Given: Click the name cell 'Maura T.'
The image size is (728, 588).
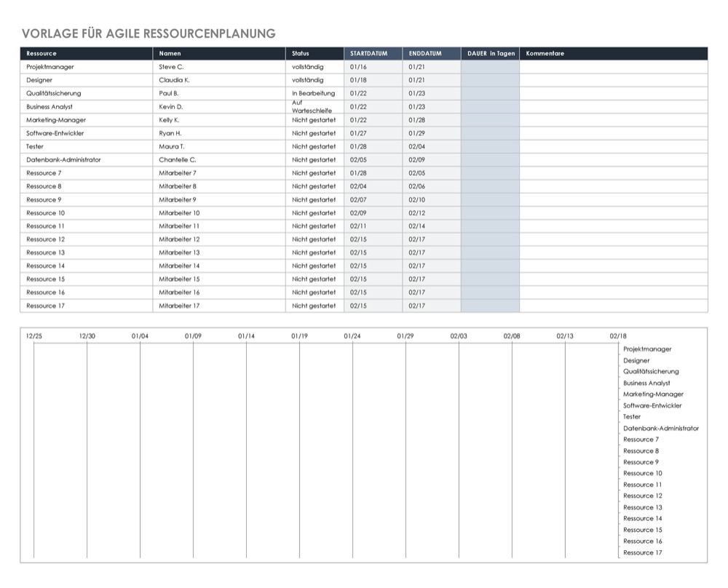Looking at the screenshot, I should [x=219, y=146].
